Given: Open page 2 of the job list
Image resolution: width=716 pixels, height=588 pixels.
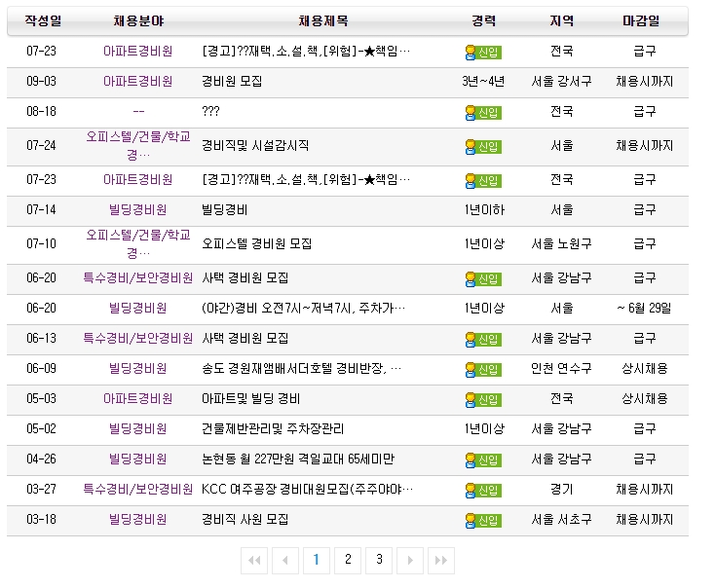Looking at the screenshot, I should coord(348,560).
